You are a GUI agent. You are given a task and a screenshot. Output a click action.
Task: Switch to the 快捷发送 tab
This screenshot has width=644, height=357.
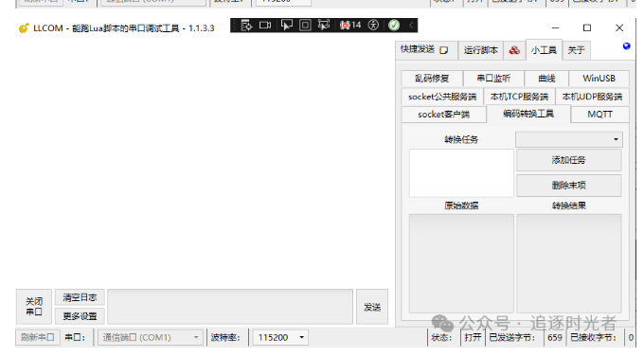(426, 49)
